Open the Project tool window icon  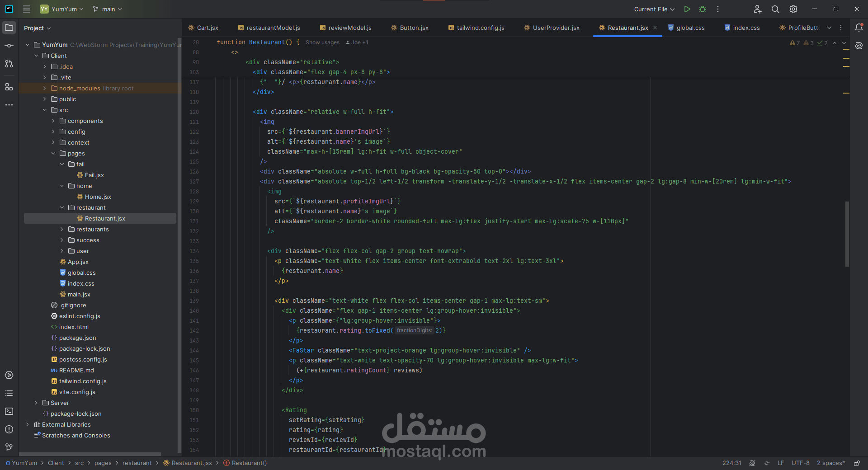click(x=9, y=28)
